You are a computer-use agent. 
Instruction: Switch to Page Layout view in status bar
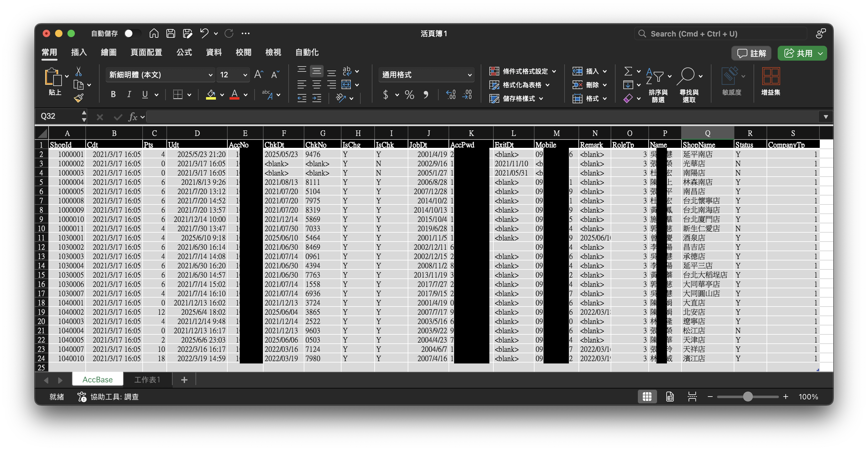pos(670,396)
